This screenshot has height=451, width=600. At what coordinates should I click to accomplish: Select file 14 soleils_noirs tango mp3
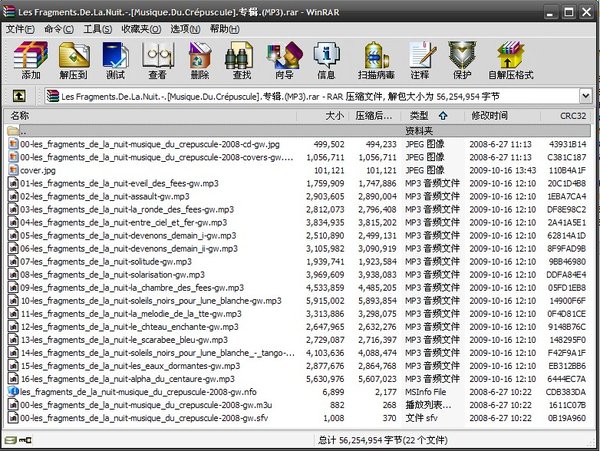(157, 353)
